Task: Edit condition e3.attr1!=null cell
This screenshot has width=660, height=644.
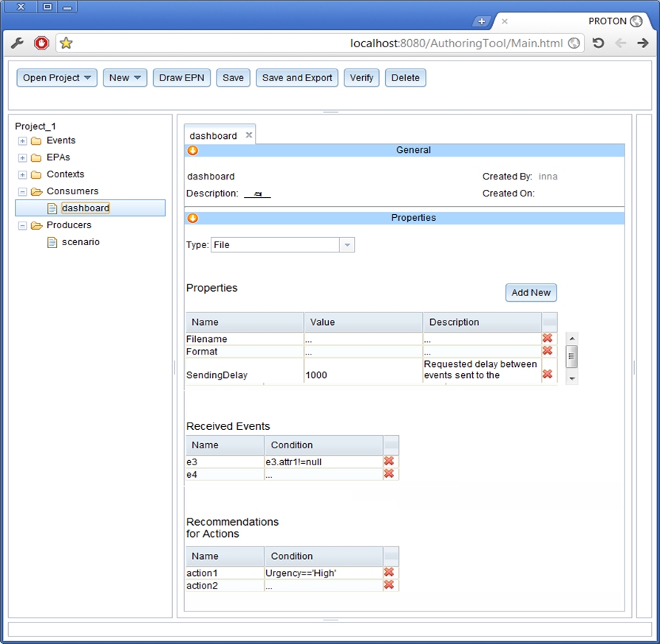Action: [x=323, y=462]
